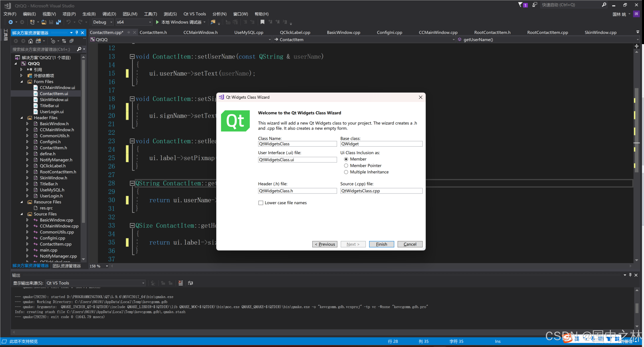The width and height of the screenshot is (644, 347).
Task: Collapse the code fold at line 18
Action: point(132,99)
